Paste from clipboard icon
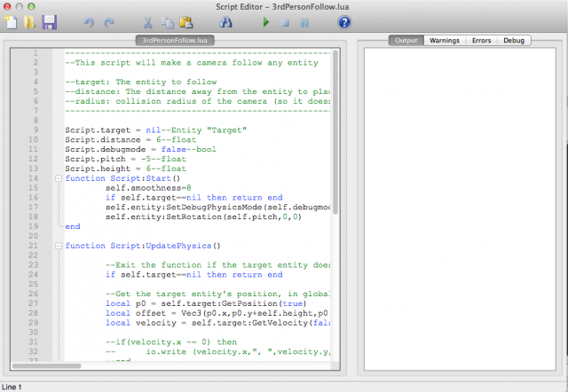 point(186,22)
